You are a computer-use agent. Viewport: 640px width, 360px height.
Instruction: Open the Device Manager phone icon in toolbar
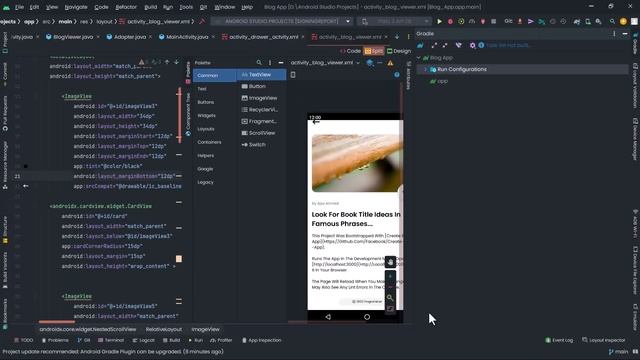[588, 21]
